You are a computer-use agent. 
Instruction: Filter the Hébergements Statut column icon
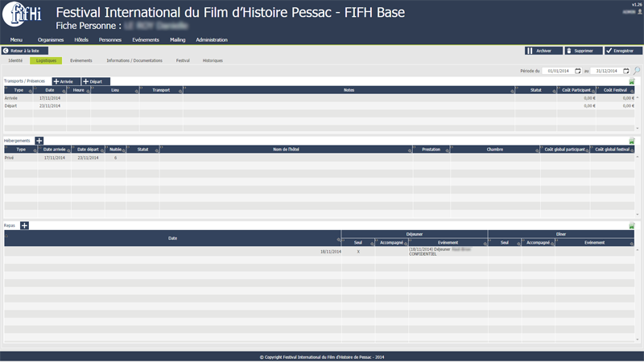pos(157,150)
